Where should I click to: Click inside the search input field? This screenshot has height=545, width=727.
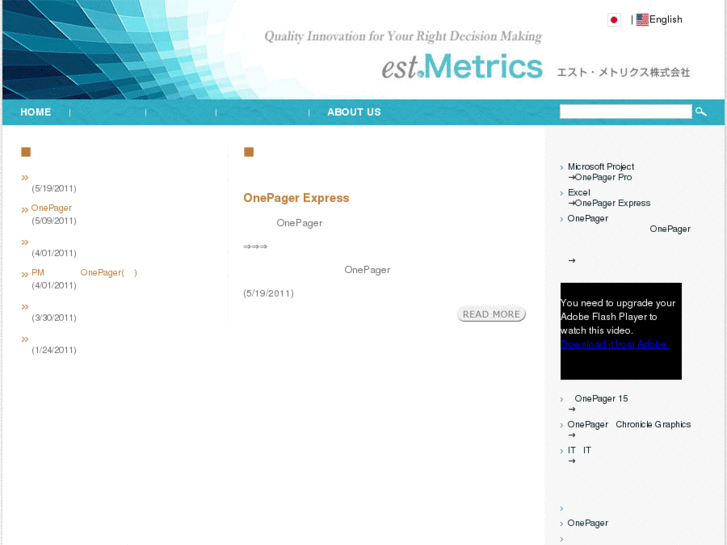[x=625, y=111]
